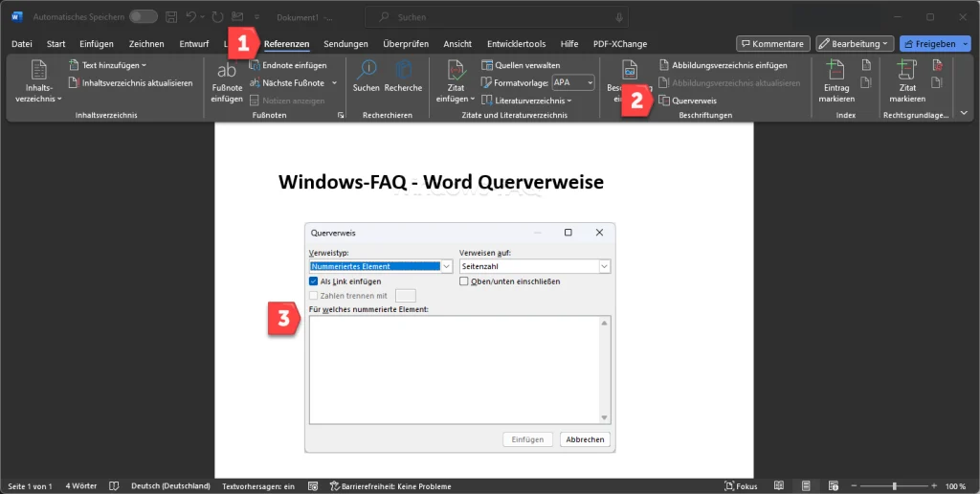Click the Zahlen trennen mit checkbox

[314, 296]
